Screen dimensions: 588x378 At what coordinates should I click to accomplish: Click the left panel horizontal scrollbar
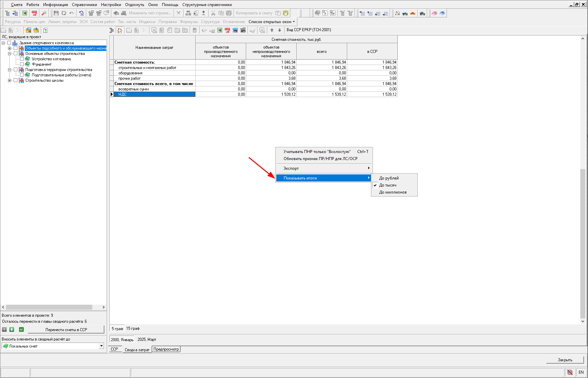(x=49, y=307)
